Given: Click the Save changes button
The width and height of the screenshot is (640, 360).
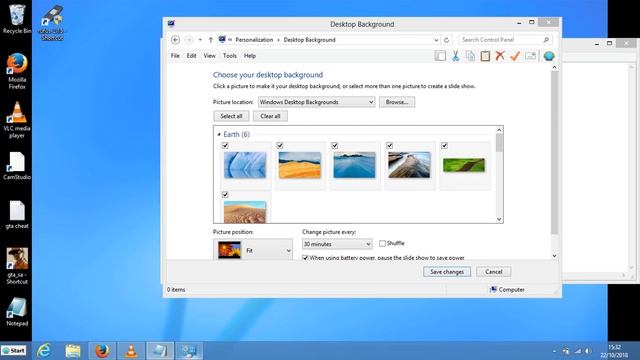Looking at the screenshot, I should [447, 272].
